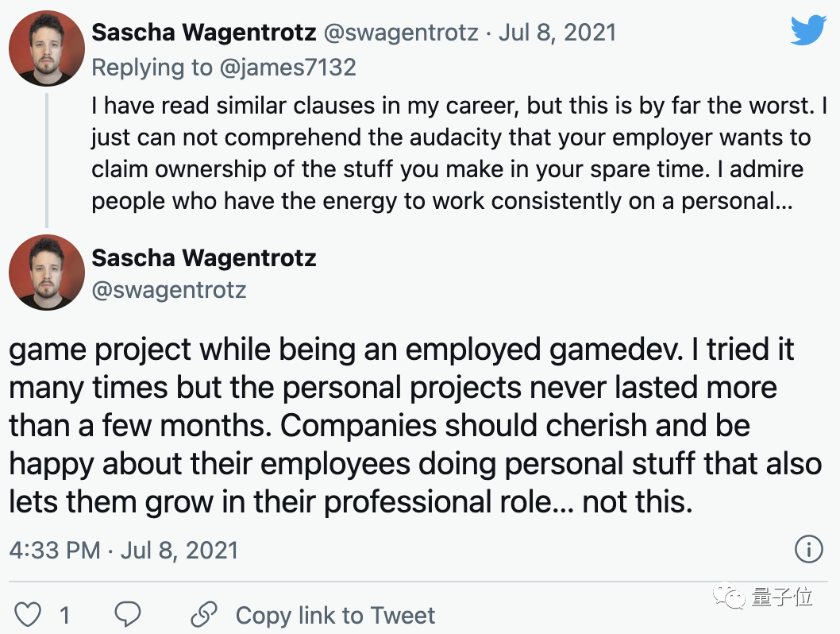Like the tweet with the heart icon
840x634 pixels.
click(x=29, y=615)
